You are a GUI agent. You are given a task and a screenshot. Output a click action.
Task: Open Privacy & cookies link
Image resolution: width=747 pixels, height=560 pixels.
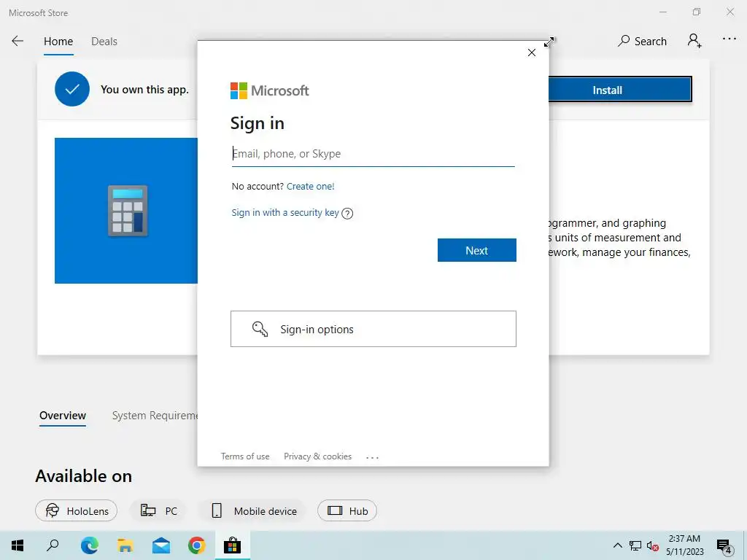tap(318, 456)
